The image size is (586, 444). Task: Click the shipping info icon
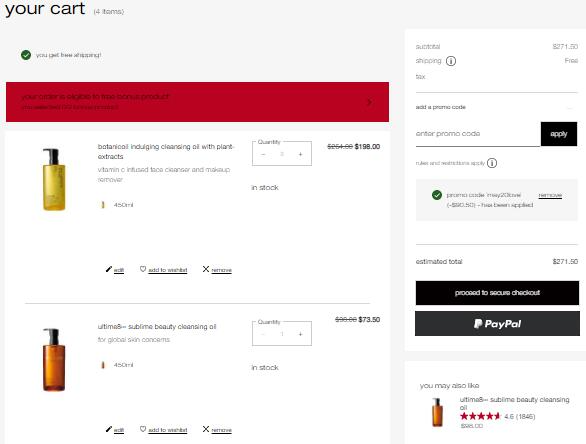451,61
